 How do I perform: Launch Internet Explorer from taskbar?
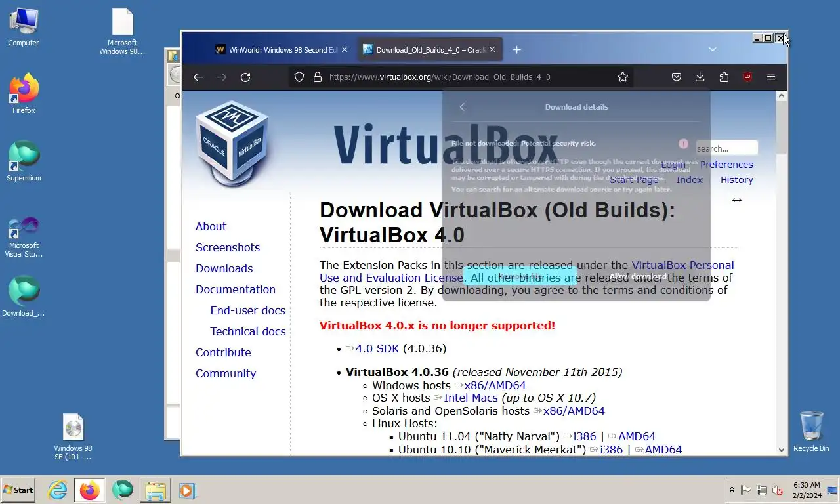pyautogui.click(x=58, y=490)
